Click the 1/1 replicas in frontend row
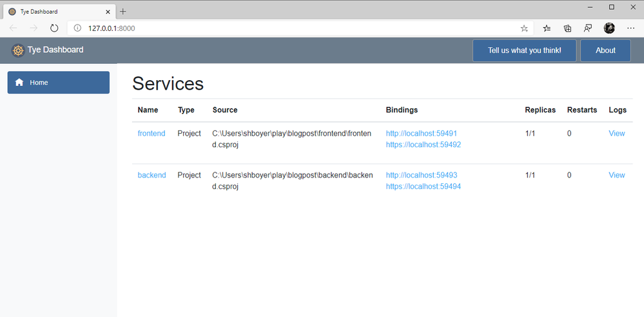This screenshot has height=317, width=644. [531, 133]
